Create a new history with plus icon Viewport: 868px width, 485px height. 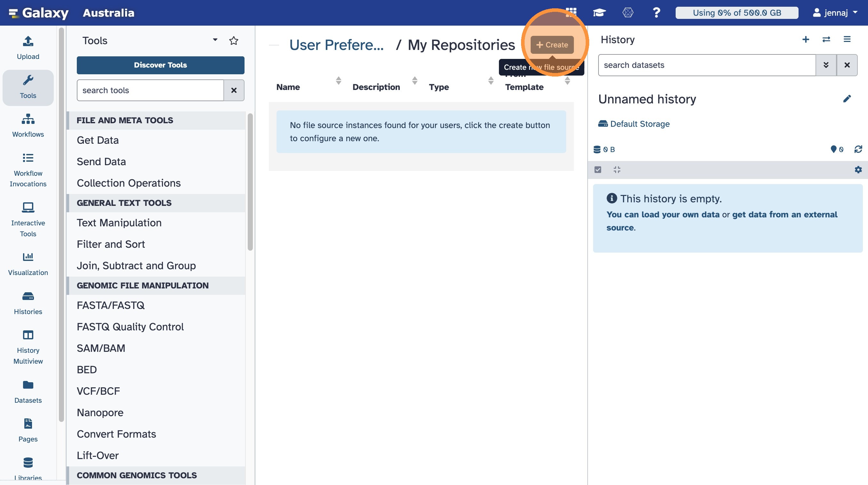coord(806,39)
